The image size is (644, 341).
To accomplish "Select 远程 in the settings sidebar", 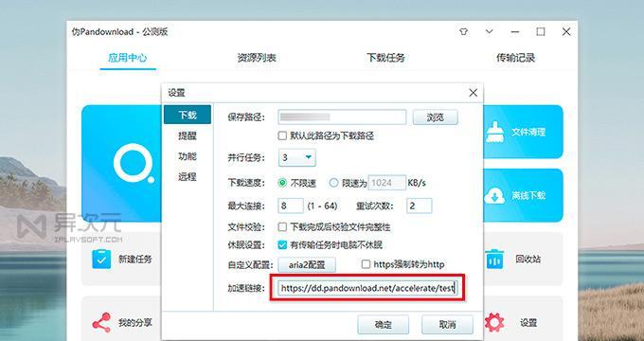I will (188, 177).
